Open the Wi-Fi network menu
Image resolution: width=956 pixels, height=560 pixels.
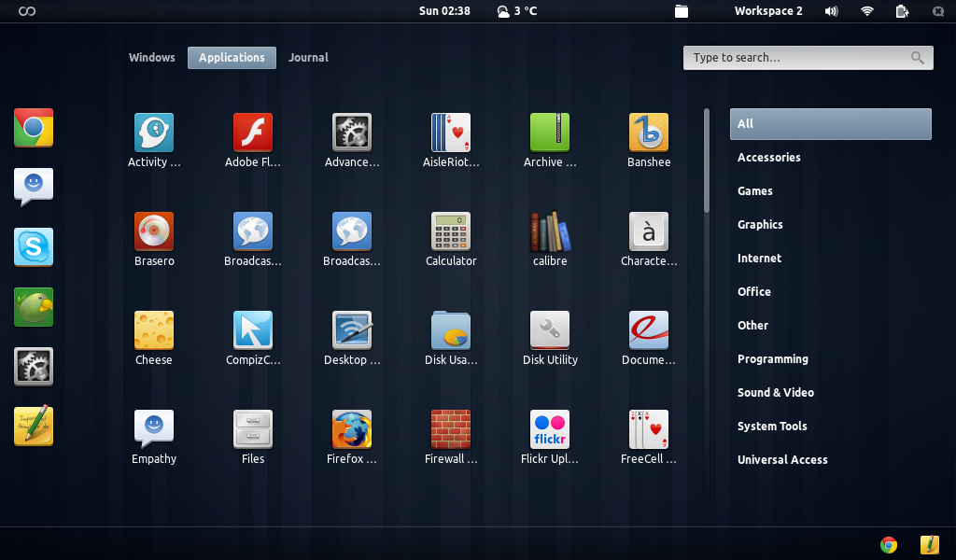click(867, 11)
